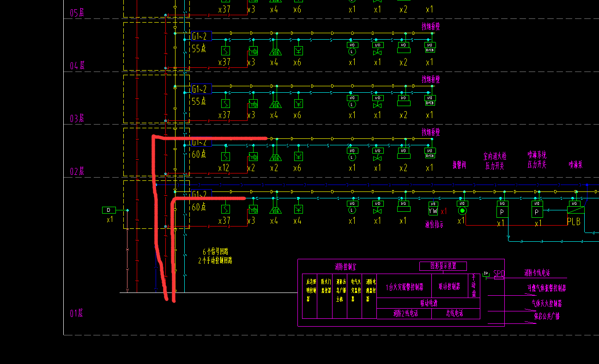Select the '喷淋系统 压力开关' label
Screen dimensions: 599x364
tap(537, 160)
